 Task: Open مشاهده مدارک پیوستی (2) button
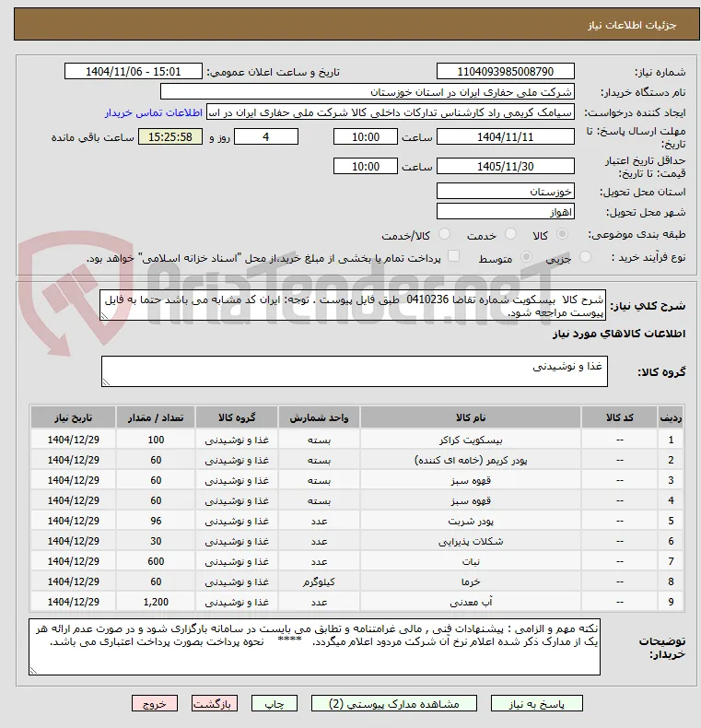(x=394, y=704)
